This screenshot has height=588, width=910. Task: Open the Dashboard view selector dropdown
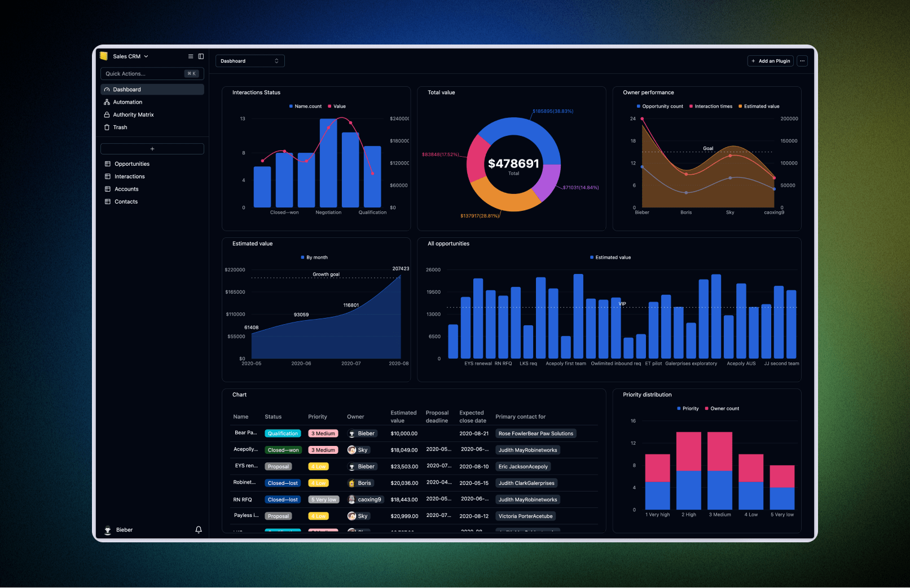coord(250,61)
